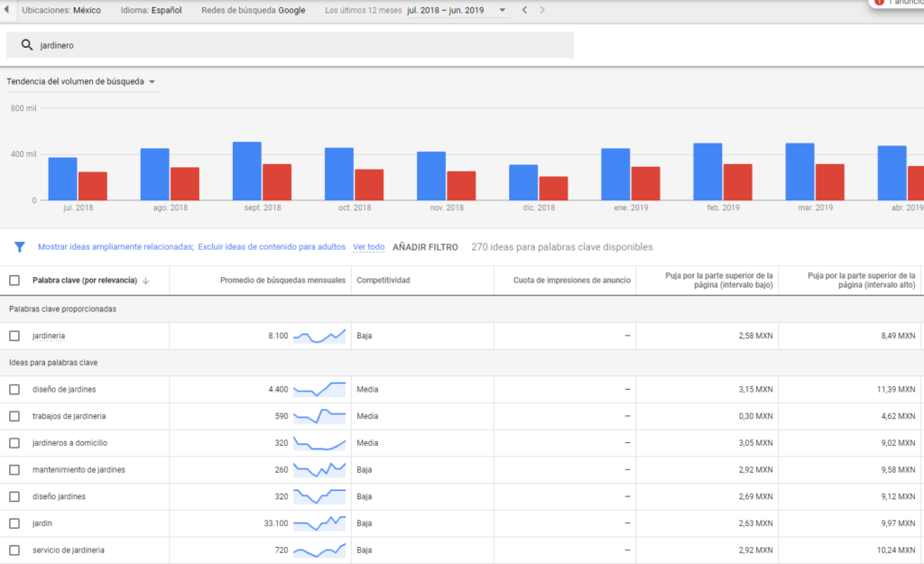Sort by Puja intervalo alto column header

862,281
